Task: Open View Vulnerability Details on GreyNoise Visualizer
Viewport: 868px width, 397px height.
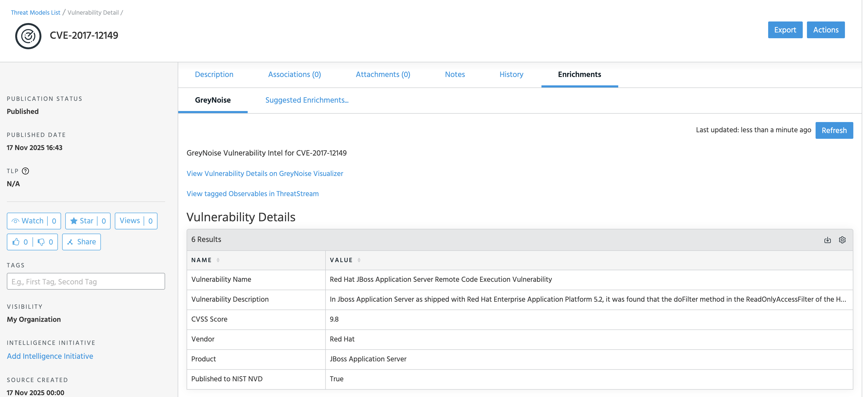Action: [265, 173]
